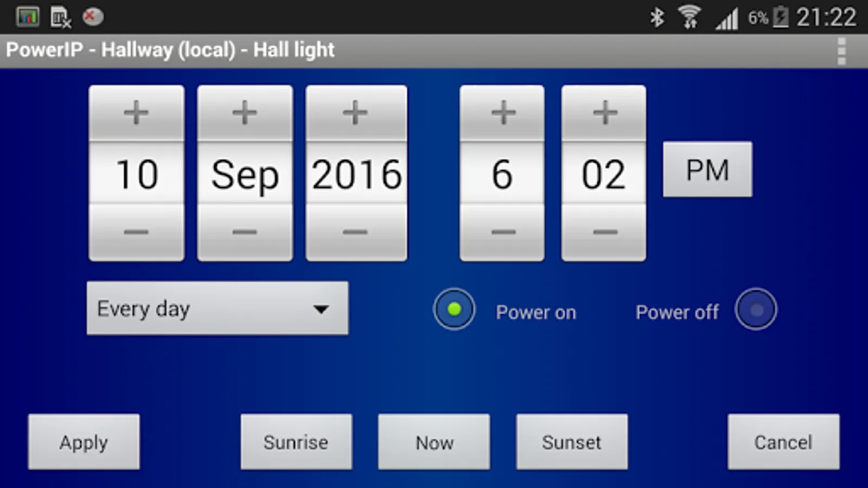Increment the month above Sep
This screenshot has width=868, height=488.
[x=245, y=113]
